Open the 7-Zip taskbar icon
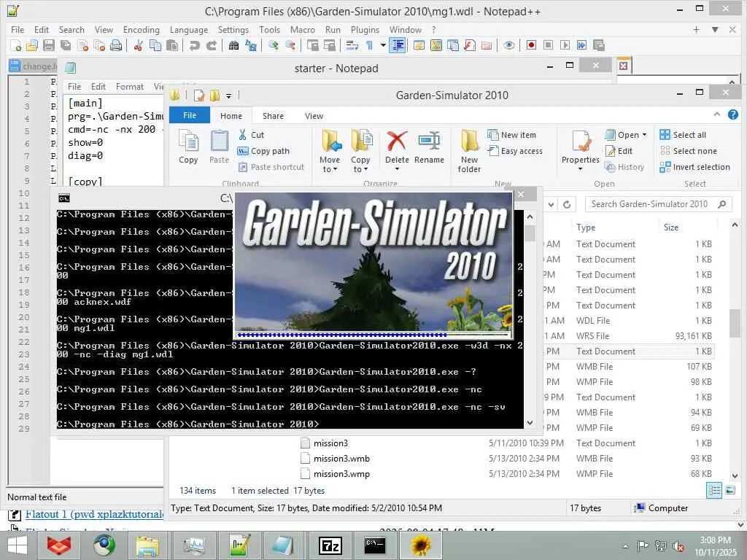Screen dimensions: 747x560 (x=330, y=545)
